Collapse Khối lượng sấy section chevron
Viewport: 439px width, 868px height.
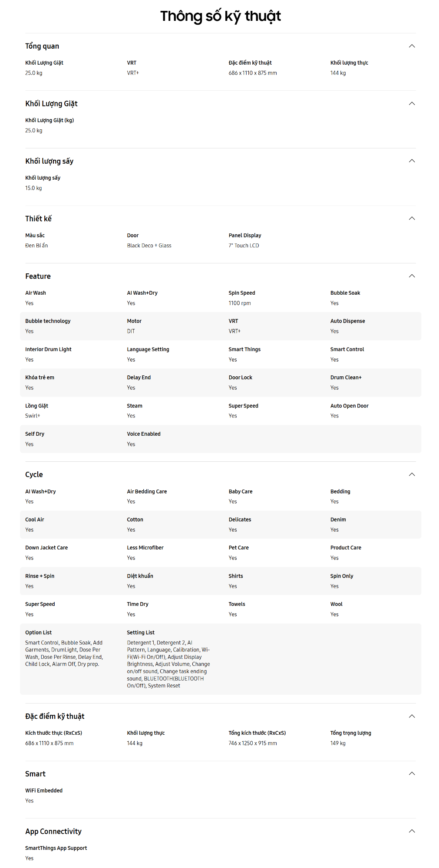point(412,161)
